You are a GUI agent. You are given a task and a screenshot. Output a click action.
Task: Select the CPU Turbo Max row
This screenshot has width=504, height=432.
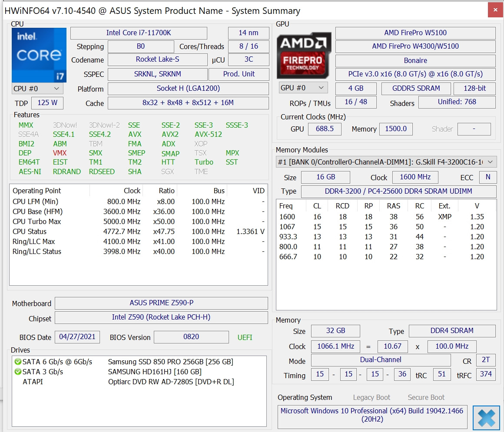[x=139, y=221]
